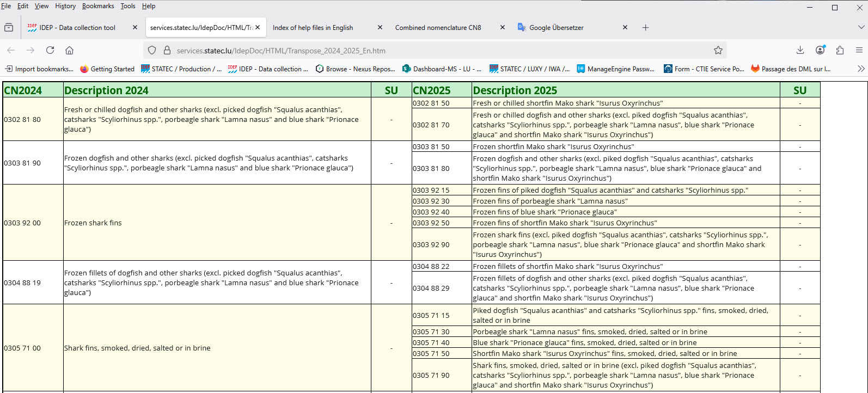Expand the list all tabs chevron
The width and height of the screenshot is (868, 393).
click(861, 27)
